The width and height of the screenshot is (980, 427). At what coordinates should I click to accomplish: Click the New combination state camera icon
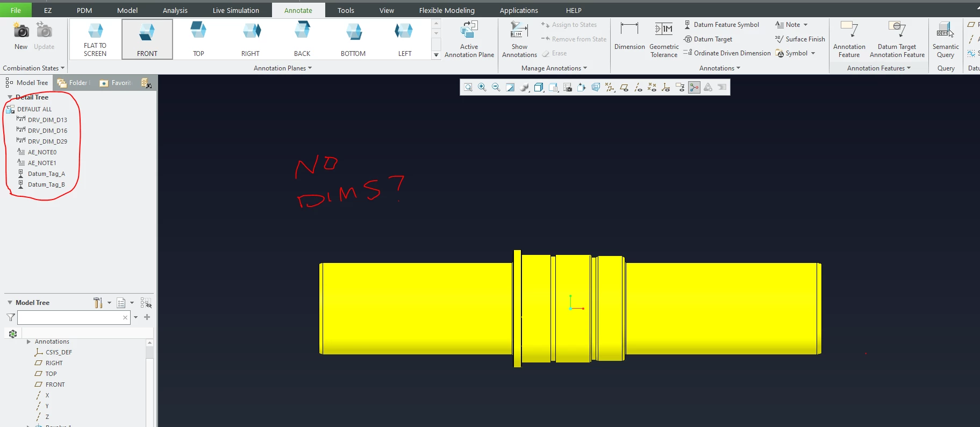coord(20,31)
